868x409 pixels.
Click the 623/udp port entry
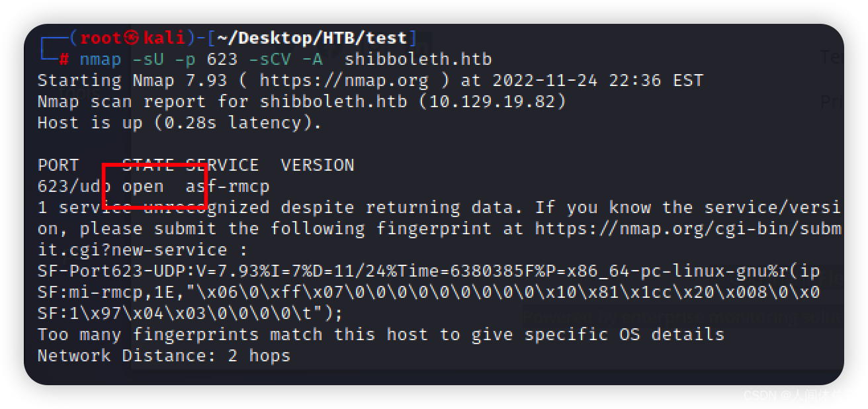point(74,187)
